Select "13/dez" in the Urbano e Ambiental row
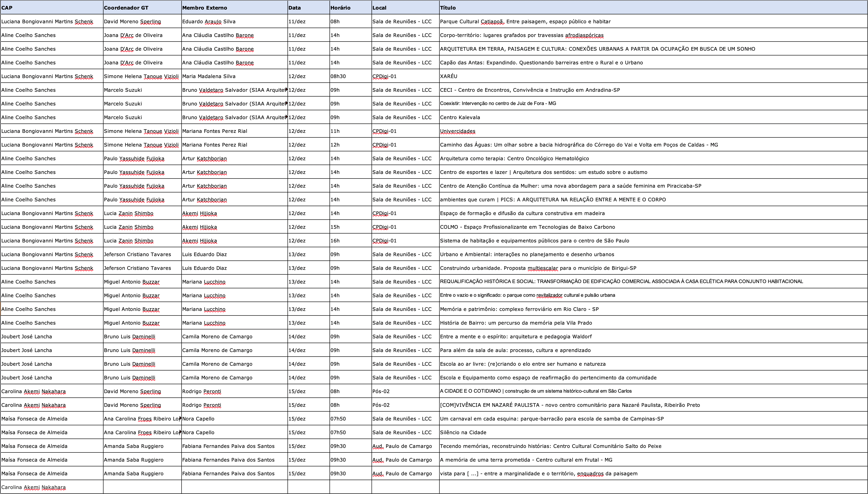Screen dimensions: 868x494 (309, 254)
